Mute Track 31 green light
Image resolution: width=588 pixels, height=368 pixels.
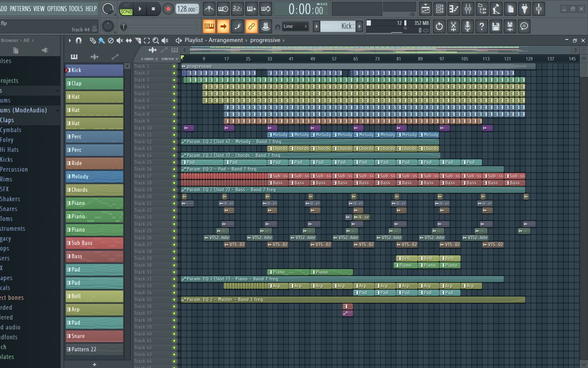[174, 272]
